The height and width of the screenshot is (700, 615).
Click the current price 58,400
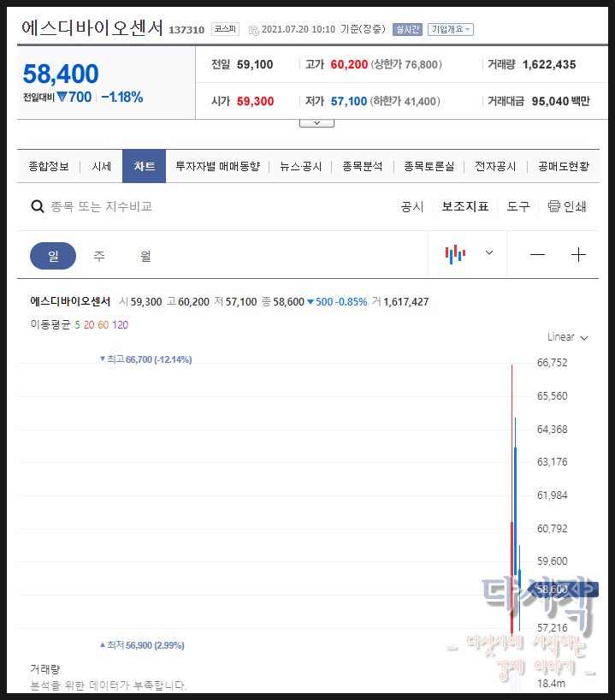point(61,74)
